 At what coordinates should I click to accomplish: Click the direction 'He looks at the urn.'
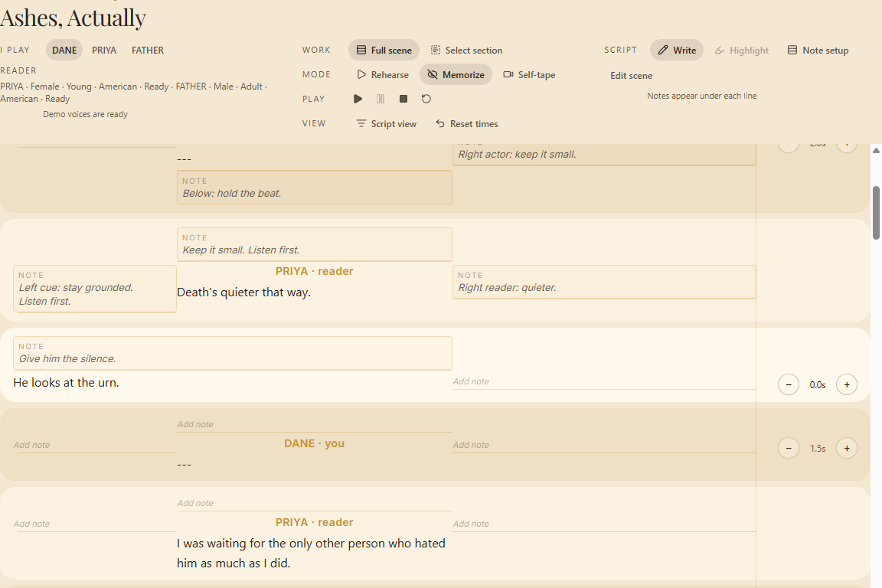click(x=66, y=383)
